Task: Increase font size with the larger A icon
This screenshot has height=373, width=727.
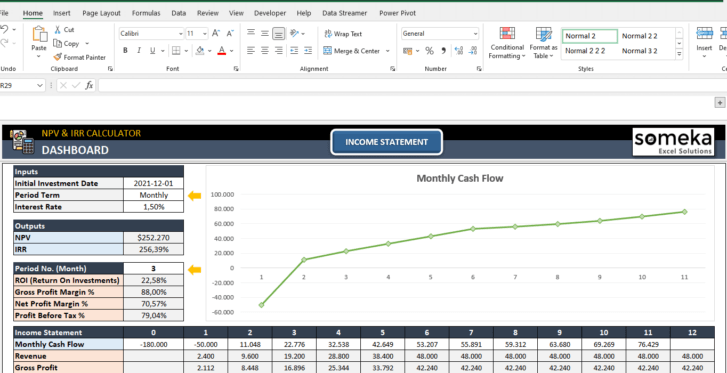Action: [x=216, y=33]
